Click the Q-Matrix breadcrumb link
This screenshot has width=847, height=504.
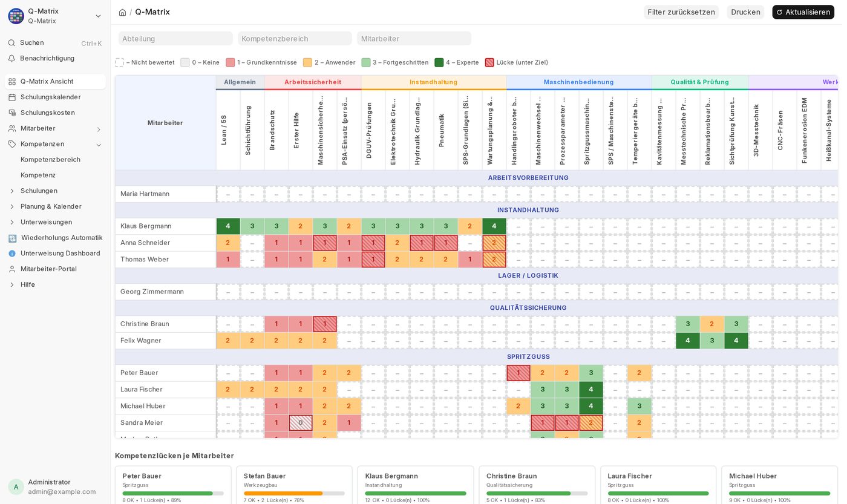pyautogui.click(x=152, y=12)
